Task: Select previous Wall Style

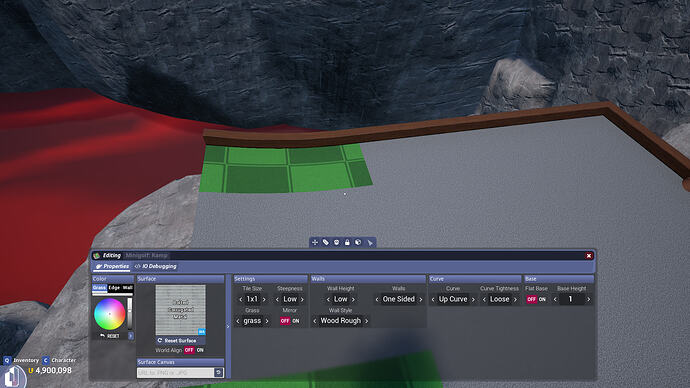Action: [315, 321]
